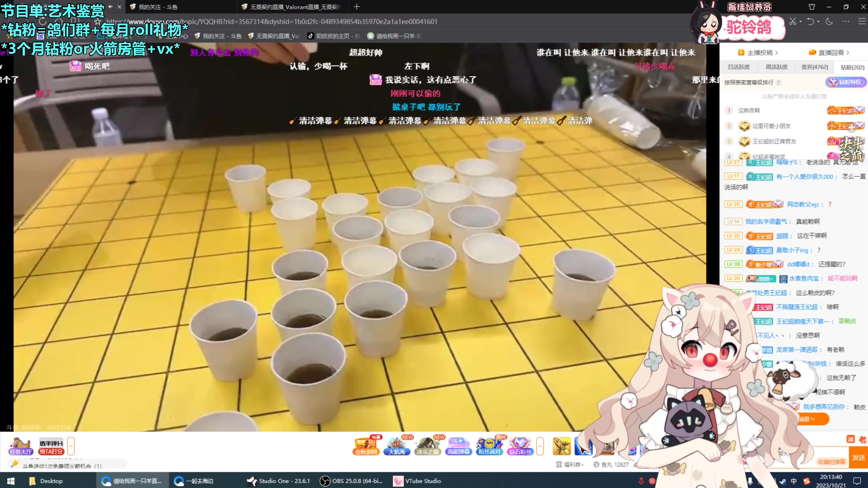Click the 斗鱼送你1次免费领火箭机会 notice
Screen dimensions: 868x488
point(62,466)
